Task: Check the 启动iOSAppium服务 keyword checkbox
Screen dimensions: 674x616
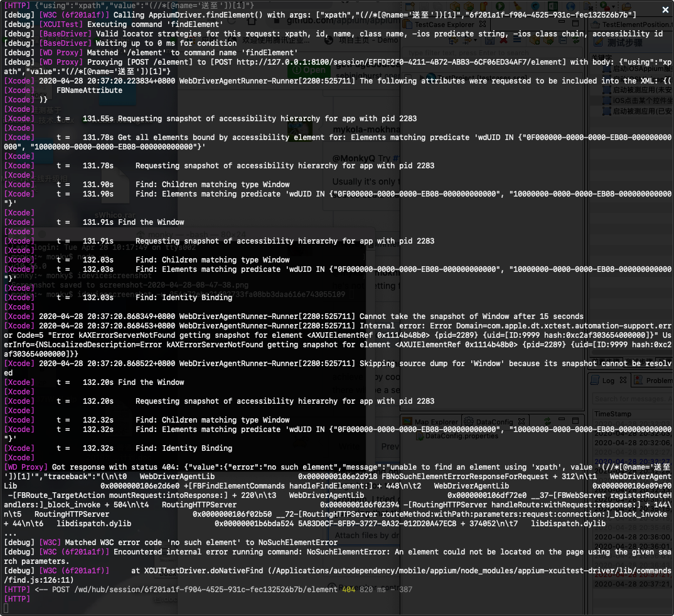Action: 607,69
